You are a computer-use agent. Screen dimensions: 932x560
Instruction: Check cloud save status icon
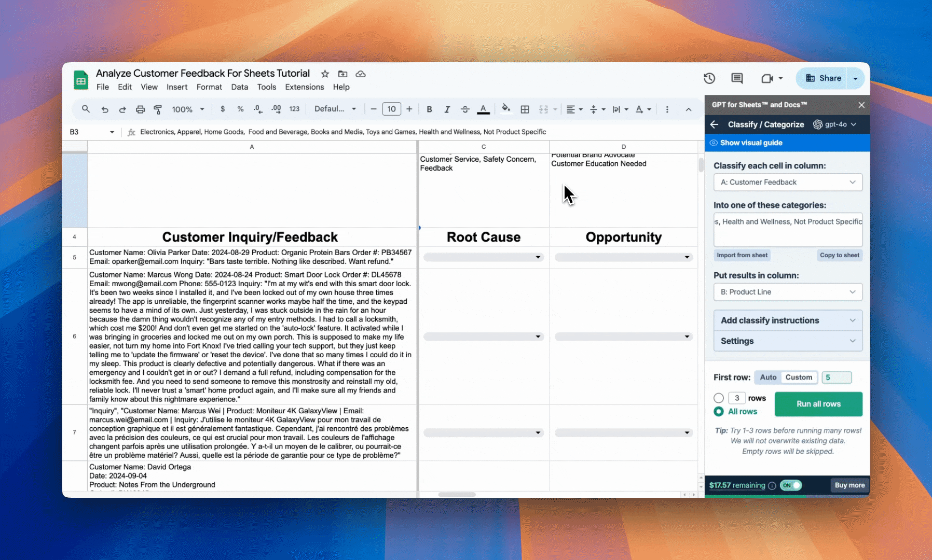pyautogui.click(x=361, y=74)
